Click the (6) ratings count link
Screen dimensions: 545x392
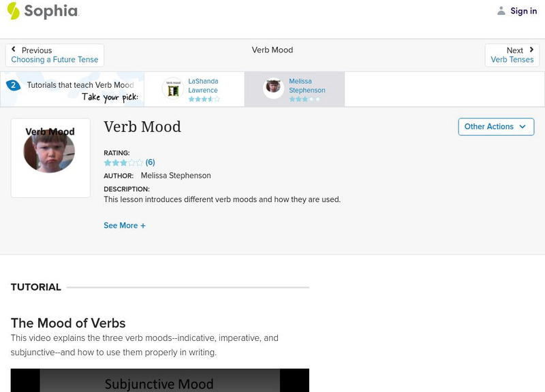pyautogui.click(x=151, y=163)
